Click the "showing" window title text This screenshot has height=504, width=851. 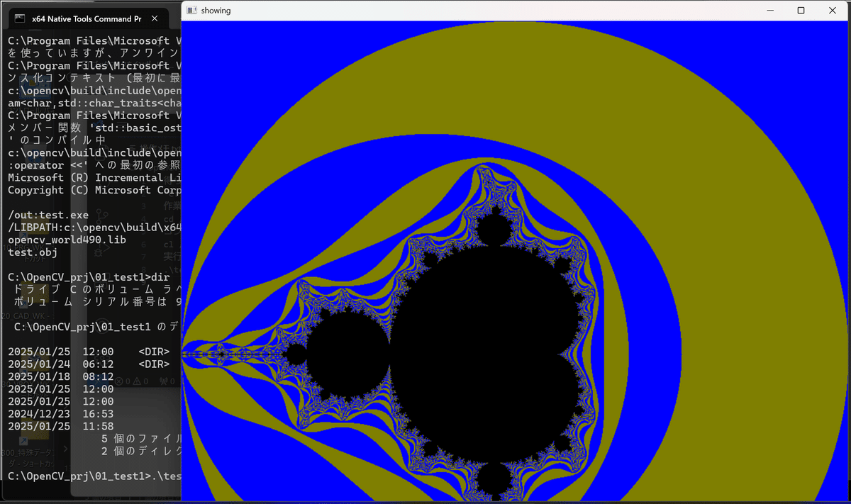point(216,11)
